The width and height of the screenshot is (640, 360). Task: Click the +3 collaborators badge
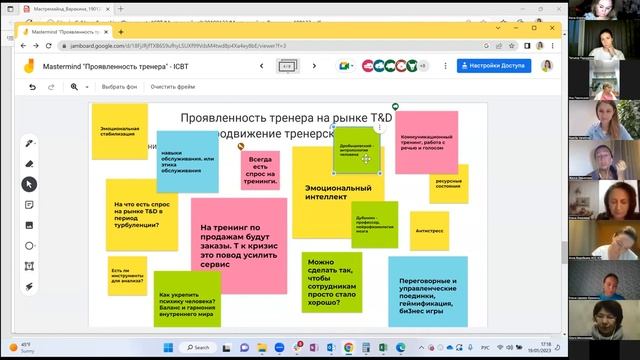(x=423, y=66)
